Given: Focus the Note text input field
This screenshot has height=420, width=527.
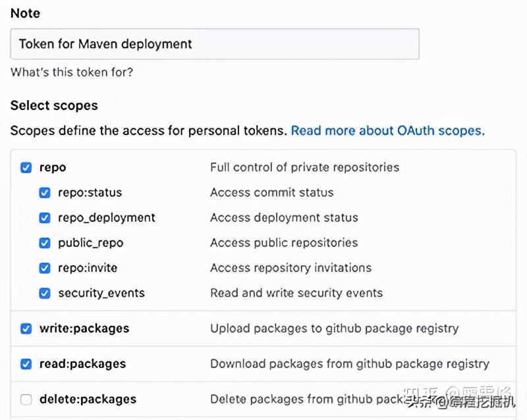Looking at the screenshot, I should [x=215, y=45].
